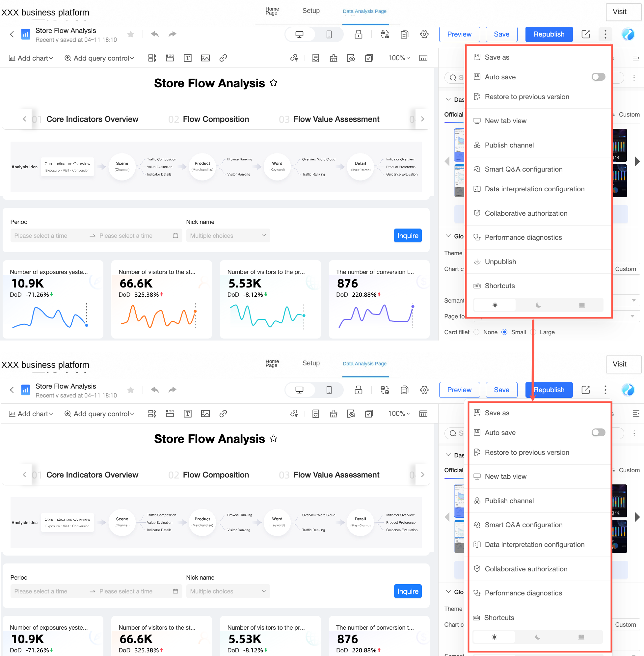Click the checkbox-style icon in the lower toolbar
This screenshot has height=656, width=644.
(369, 413)
